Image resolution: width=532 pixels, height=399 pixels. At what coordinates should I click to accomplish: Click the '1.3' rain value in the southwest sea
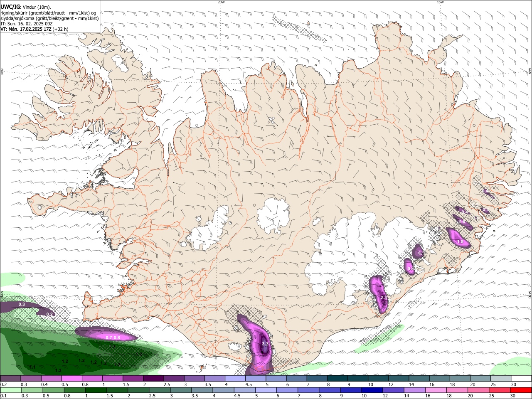(x=58, y=370)
